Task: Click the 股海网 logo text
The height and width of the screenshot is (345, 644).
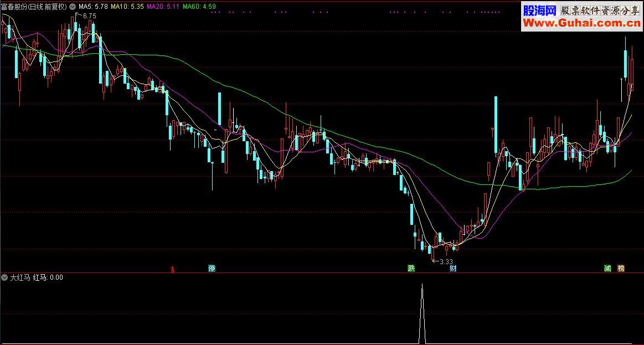Action: pyautogui.click(x=539, y=11)
